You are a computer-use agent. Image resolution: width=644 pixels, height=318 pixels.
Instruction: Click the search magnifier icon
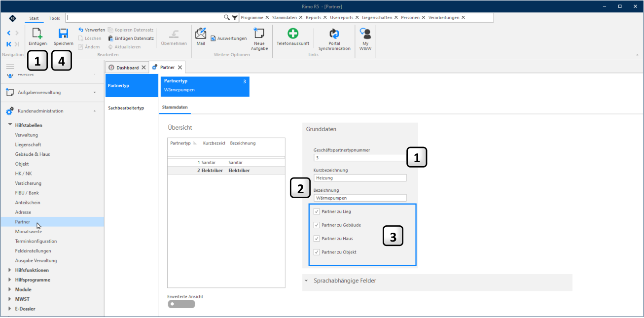227,17
